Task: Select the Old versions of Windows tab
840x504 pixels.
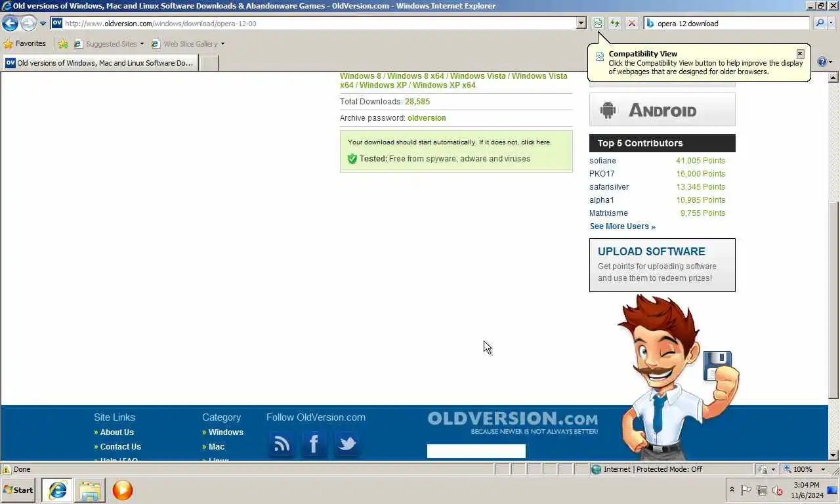Action: (100, 63)
